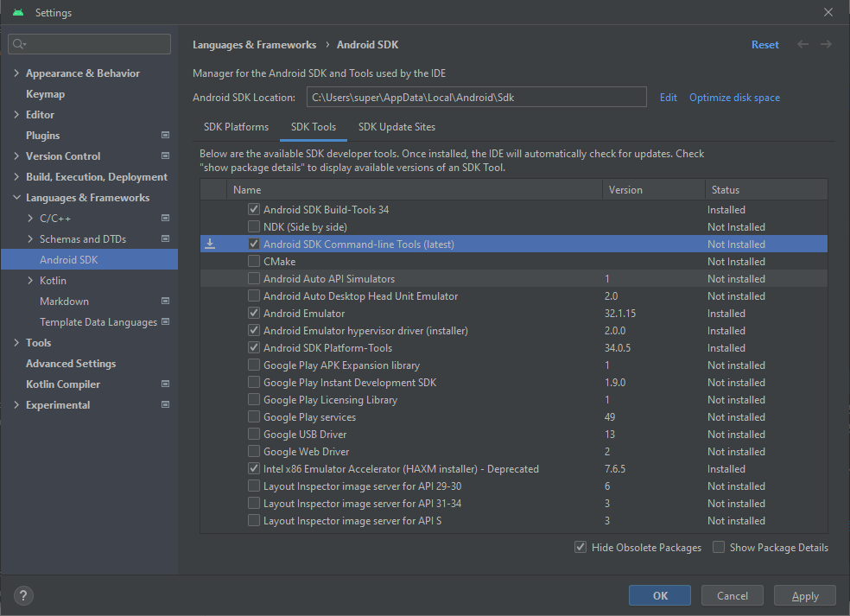Click the Optimize disk space link

pyautogui.click(x=734, y=98)
